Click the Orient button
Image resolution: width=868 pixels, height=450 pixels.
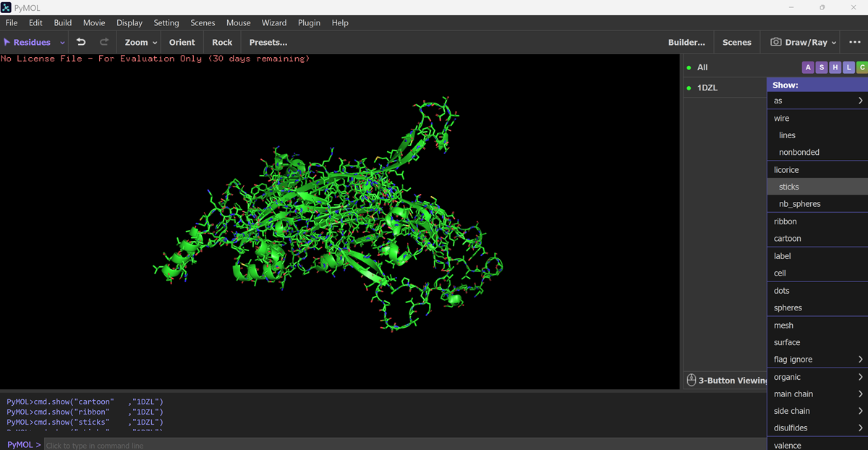(x=182, y=42)
